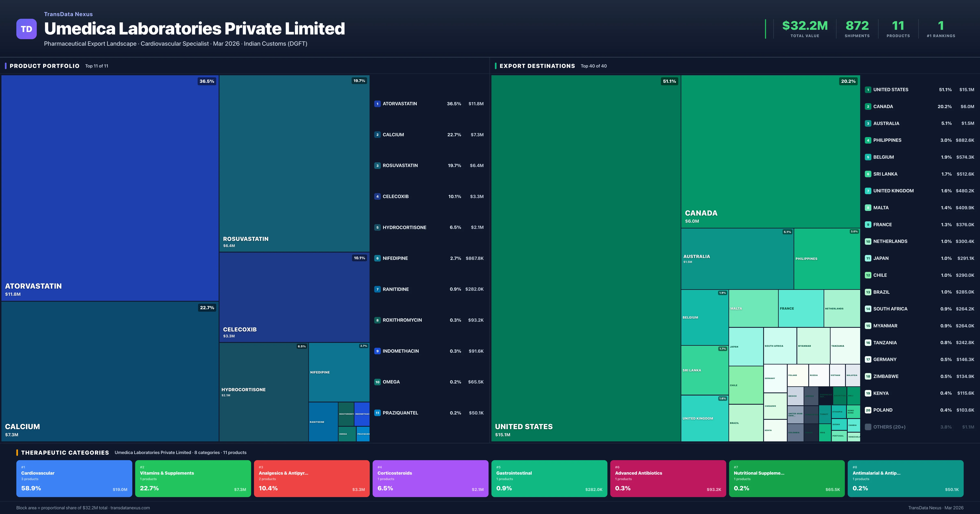Viewport: 980px width, 514px height.
Task: Select the rank badge next to CANADA
Action: (869, 106)
